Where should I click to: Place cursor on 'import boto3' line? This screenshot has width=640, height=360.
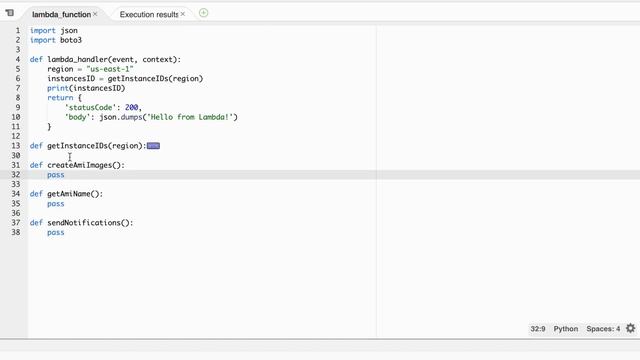pos(56,40)
